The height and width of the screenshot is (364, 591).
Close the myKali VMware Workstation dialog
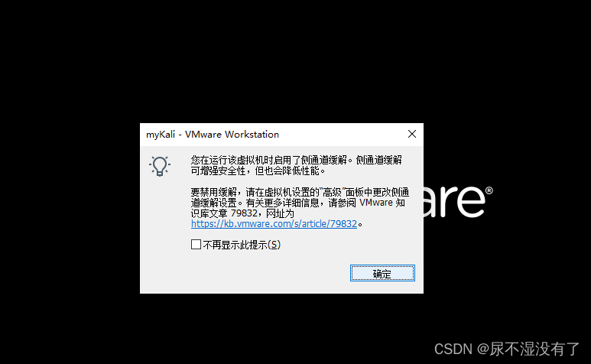click(412, 134)
